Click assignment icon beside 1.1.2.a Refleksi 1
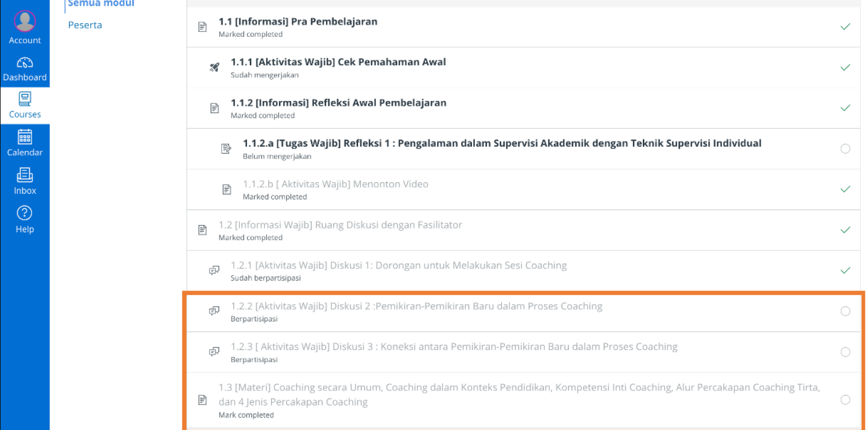 click(x=226, y=148)
